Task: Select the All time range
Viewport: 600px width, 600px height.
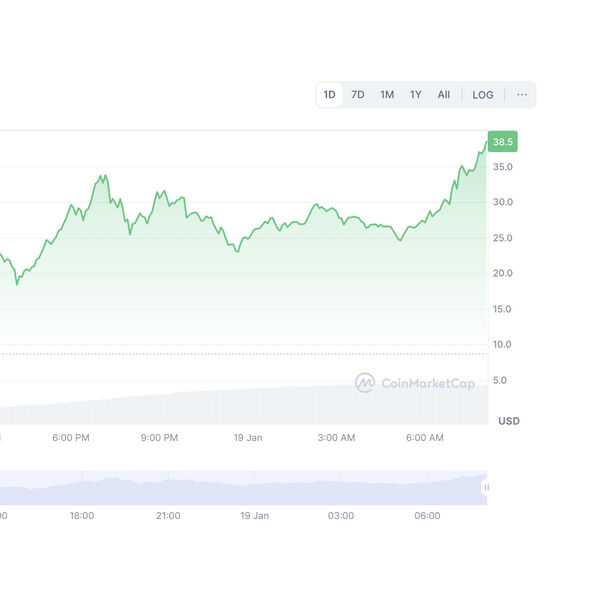Action: tap(443, 95)
